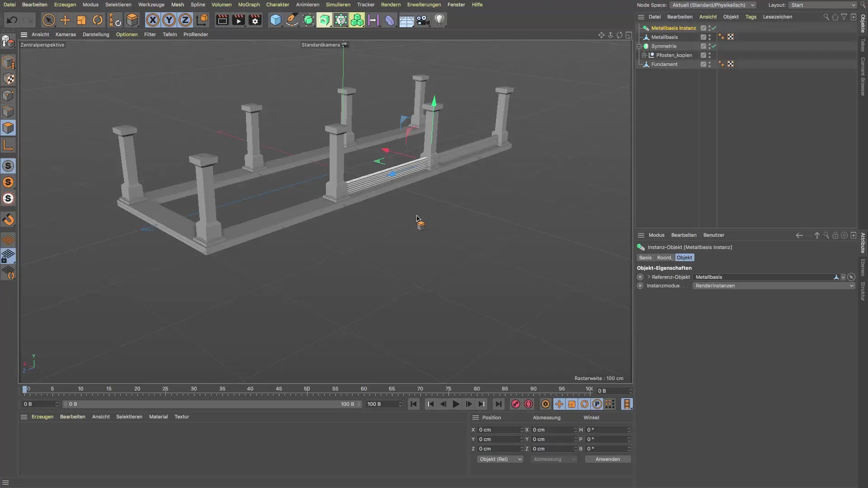Click Position X input field

pos(500,430)
